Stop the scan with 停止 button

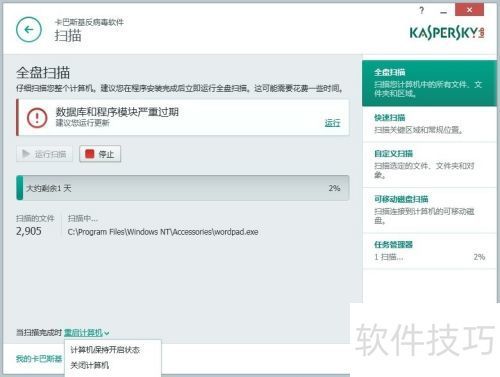pos(100,154)
